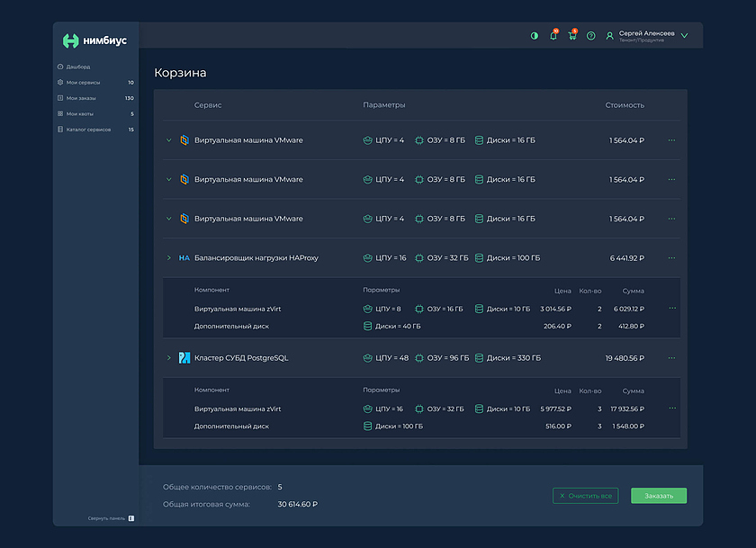The height and width of the screenshot is (548, 756).
Task: Click the help question mark icon
Action: coord(591,36)
